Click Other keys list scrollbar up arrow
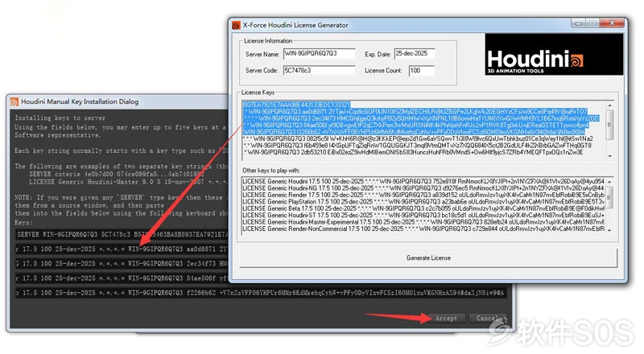This screenshot has height=354, width=644. pos(609,182)
